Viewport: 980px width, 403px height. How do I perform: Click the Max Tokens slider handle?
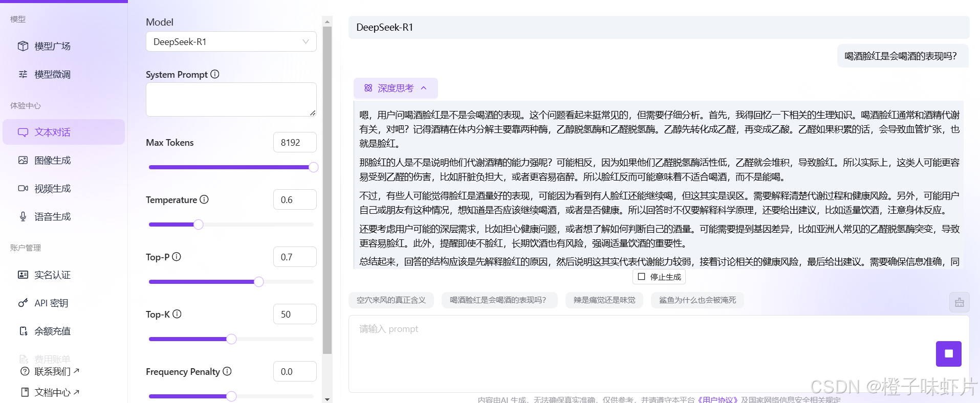tap(314, 167)
